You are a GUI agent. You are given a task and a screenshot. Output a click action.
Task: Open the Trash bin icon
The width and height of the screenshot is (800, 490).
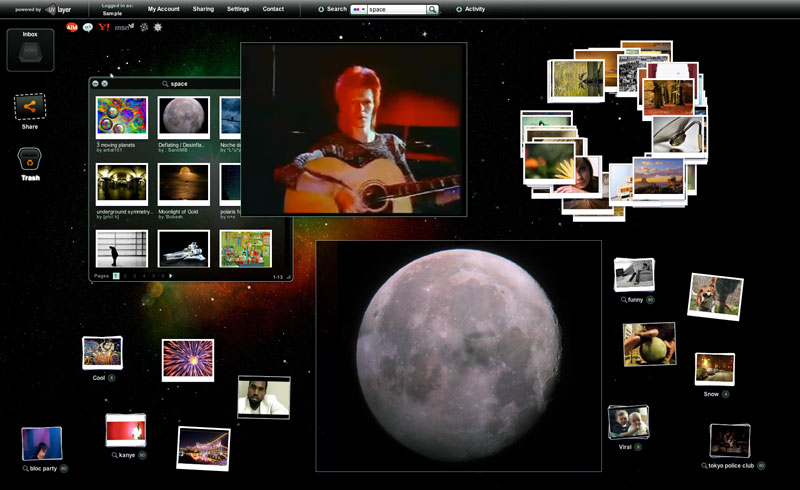tap(30, 159)
